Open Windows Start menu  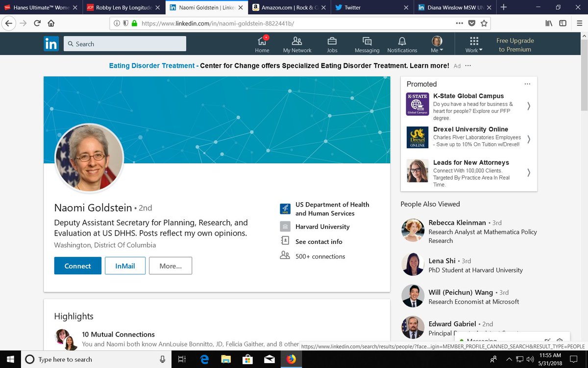pyautogui.click(x=10, y=359)
